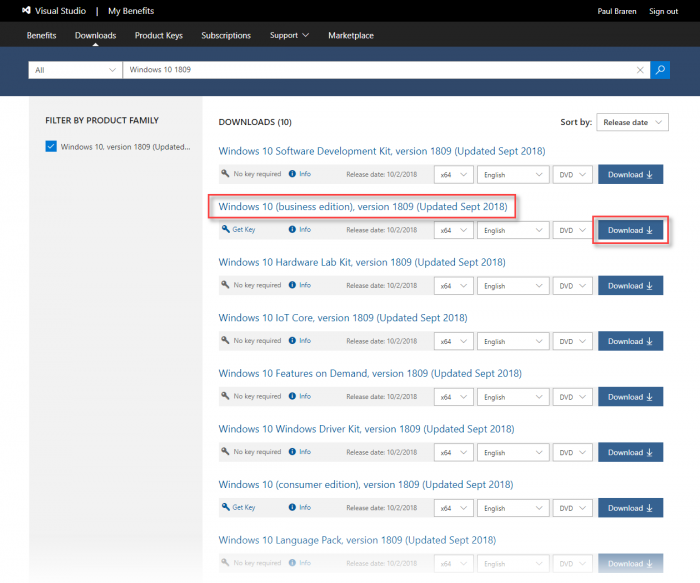Click the blue search magnifier button
700x583 pixels.
click(660, 70)
